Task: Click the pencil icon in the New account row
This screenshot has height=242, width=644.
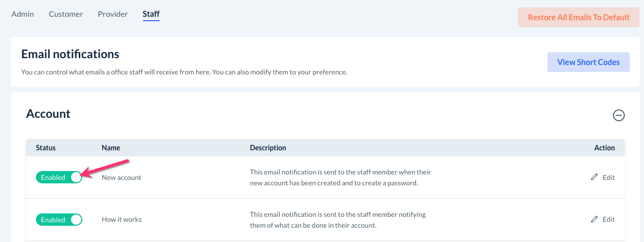Action: pos(594,177)
